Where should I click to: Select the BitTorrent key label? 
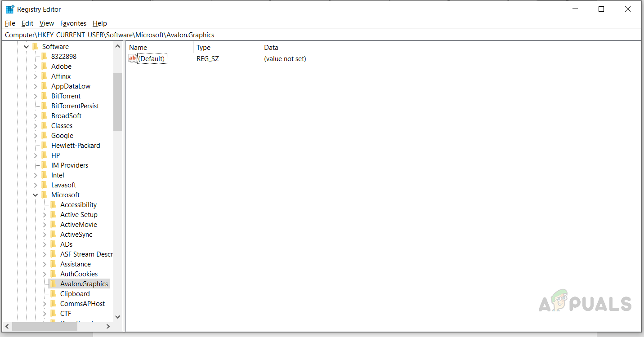(66, 96)
